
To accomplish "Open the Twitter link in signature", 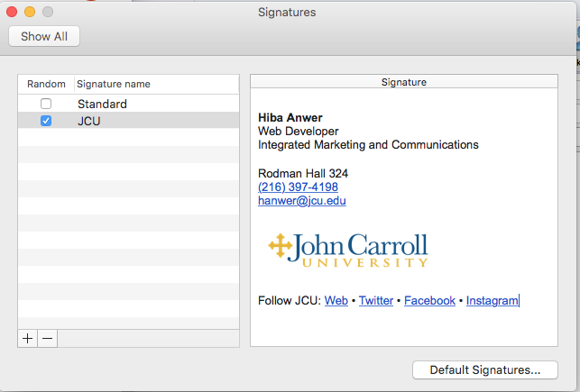I will point(376,300).
